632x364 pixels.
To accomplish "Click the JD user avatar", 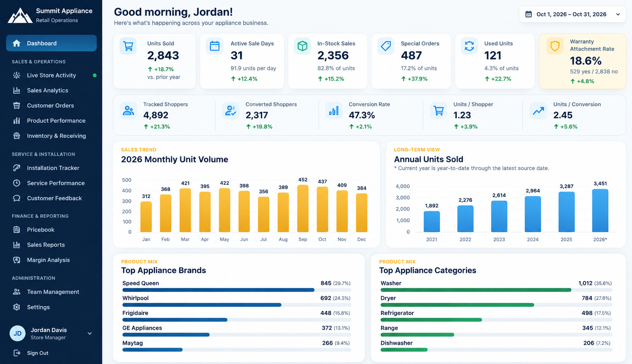I will [18, 333].
